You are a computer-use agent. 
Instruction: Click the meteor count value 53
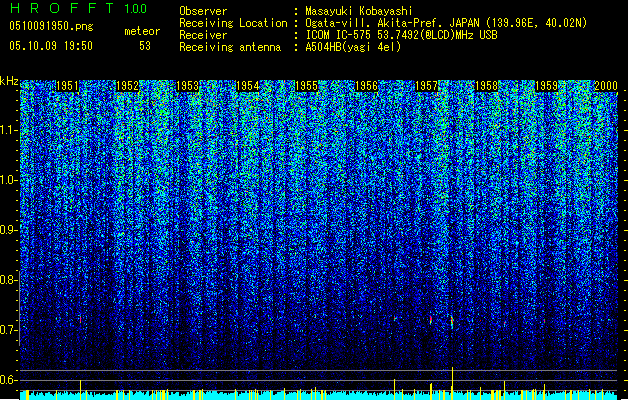click(145, 46)
